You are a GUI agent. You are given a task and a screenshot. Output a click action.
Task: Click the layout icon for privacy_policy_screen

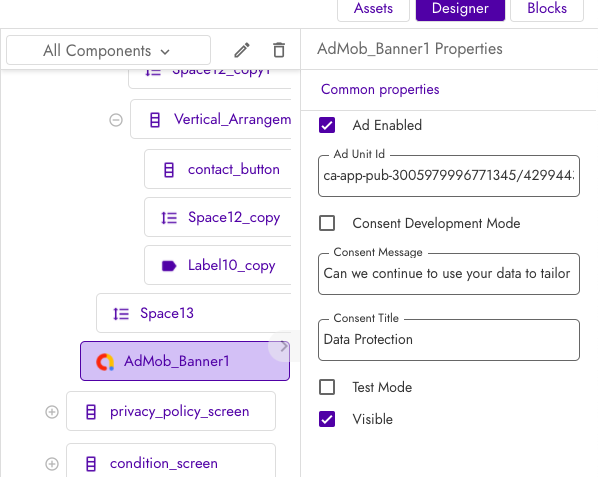click(x=91, y=412)
